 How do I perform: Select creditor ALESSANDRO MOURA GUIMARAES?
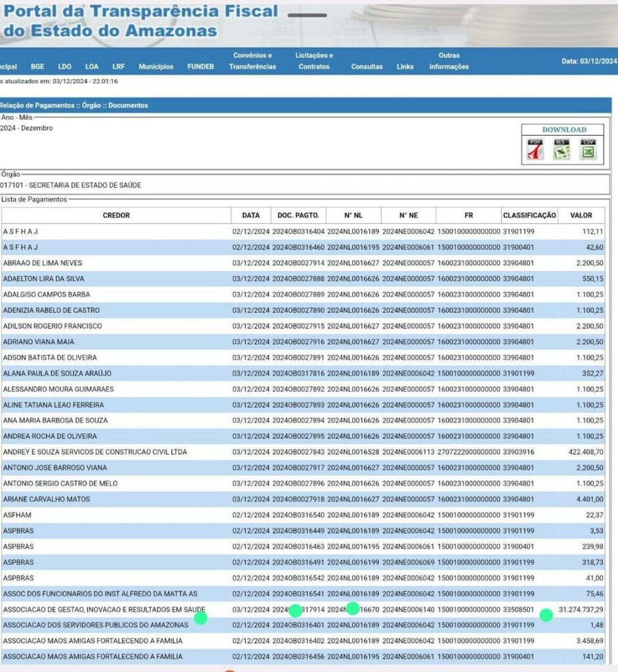tap(58, 389)
